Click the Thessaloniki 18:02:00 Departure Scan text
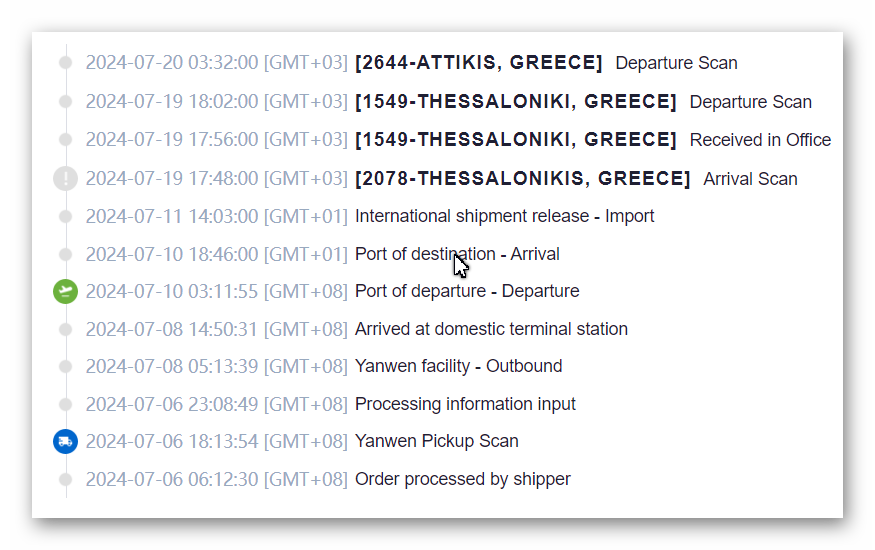Screen dimensions: 875x550 (751, 102)
